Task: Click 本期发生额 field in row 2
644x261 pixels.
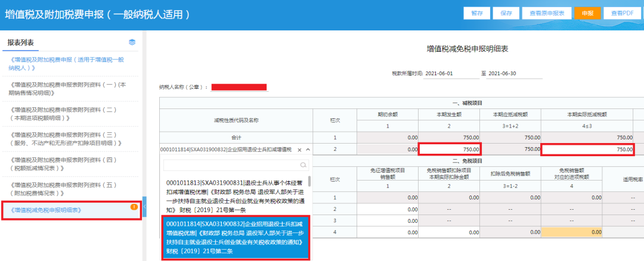Action: point(450,150)
